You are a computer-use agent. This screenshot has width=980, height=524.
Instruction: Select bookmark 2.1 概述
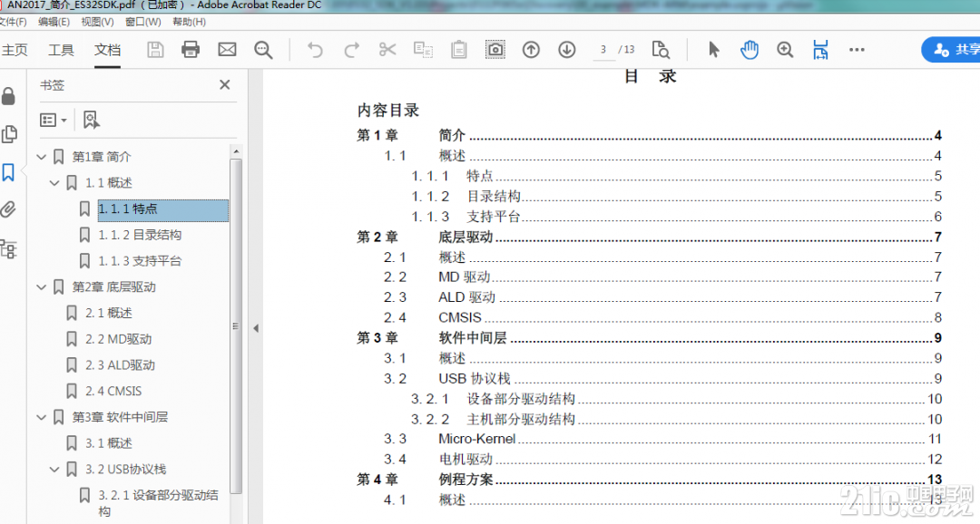[x=108, y=313]
